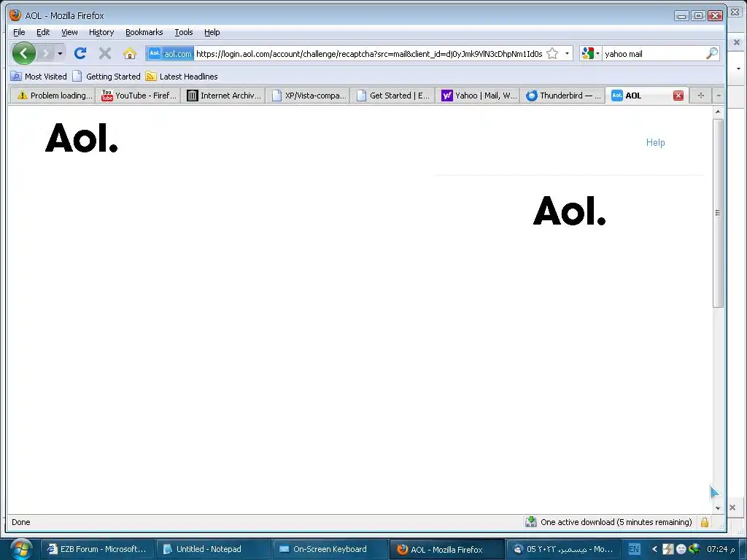Image resolution: width=747 pixels, height=560 pixels.
Task: Switch to the Problem loading tab
Action: [53, 96]
